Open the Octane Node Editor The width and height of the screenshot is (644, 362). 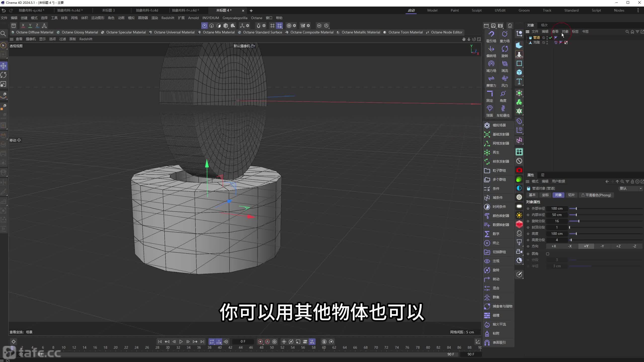[x=444, y=32]
